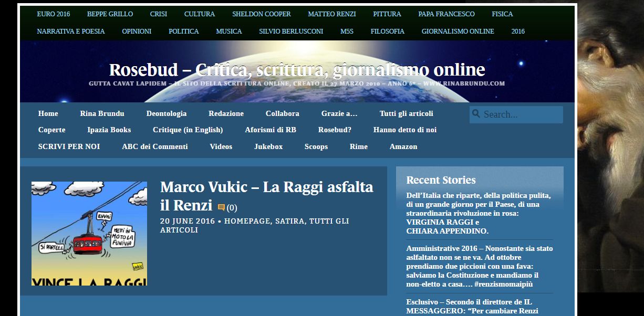Select the 'Grazie a…' menu entry
The image size is (644, 316).
(x=338, y=113)
